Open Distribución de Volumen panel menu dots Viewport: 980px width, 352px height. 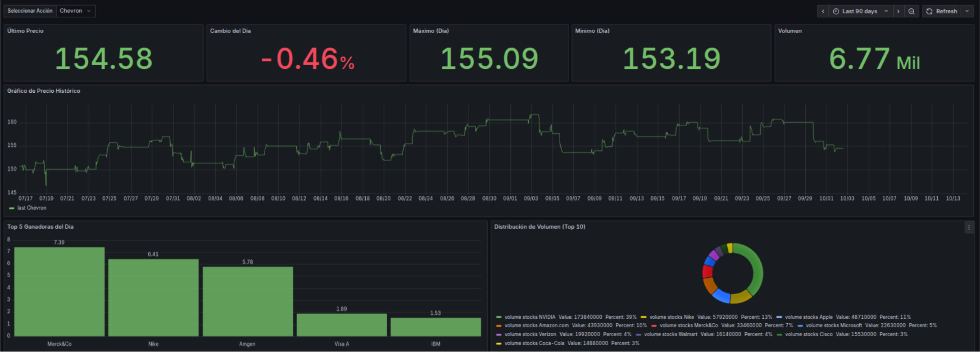pos(969,227)
